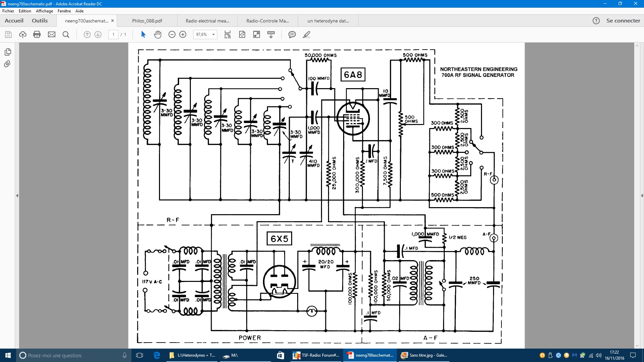Screen dimensions: 644x362
Task: Open Task View in taskbar
Action: point(140,355)
